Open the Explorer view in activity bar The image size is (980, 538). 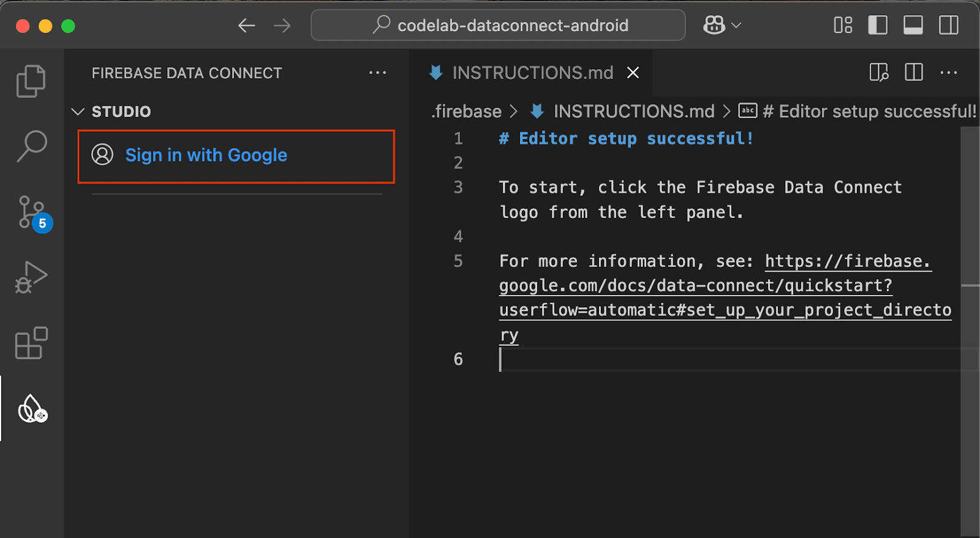31,81
